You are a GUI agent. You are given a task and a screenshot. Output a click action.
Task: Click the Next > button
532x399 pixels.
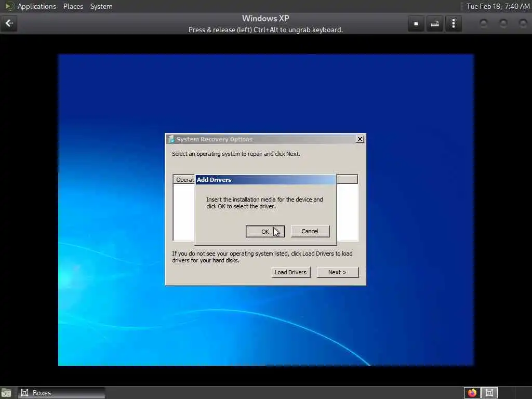[337, 272]
